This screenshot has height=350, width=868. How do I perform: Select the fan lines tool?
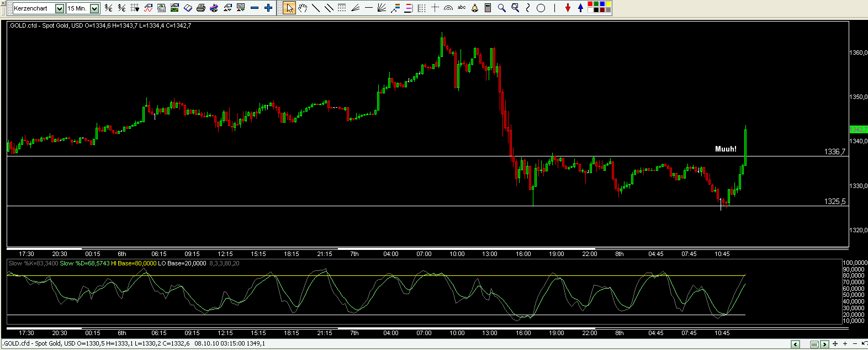(x=355, y=8)
